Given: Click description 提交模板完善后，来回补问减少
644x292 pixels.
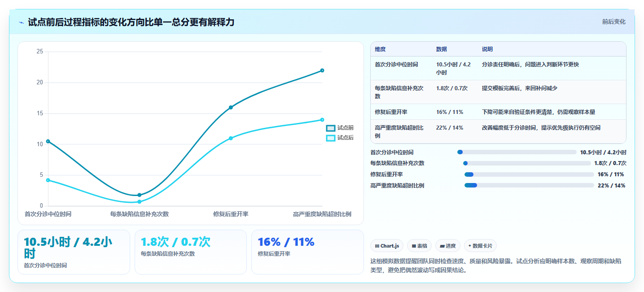Looking at the screenshot, I should 520,88.
